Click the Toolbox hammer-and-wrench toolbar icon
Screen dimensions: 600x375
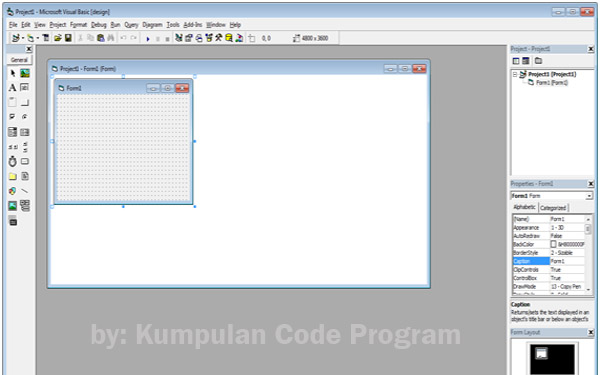click(x=218, y=38)
